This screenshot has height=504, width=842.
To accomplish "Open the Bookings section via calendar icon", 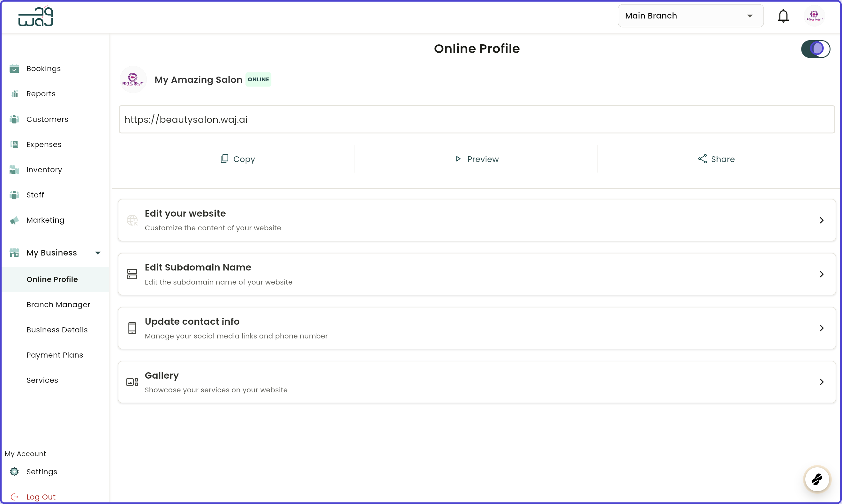I will [x=14, y=68].
